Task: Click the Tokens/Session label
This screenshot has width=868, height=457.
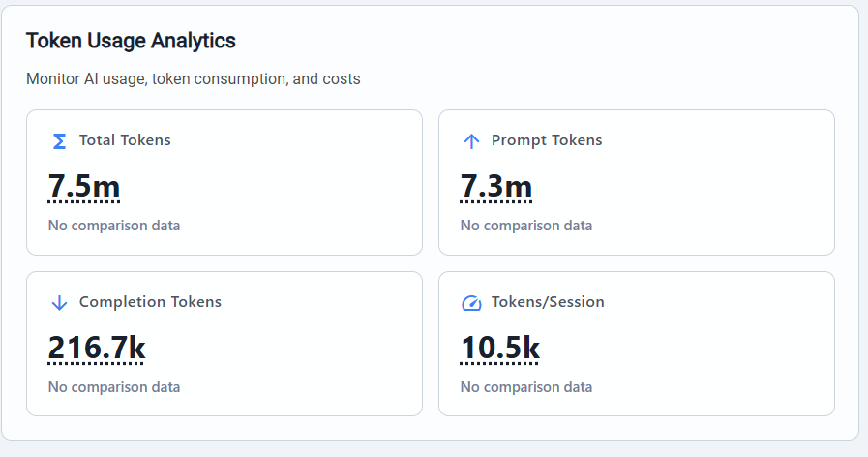Action: (548, 302)
